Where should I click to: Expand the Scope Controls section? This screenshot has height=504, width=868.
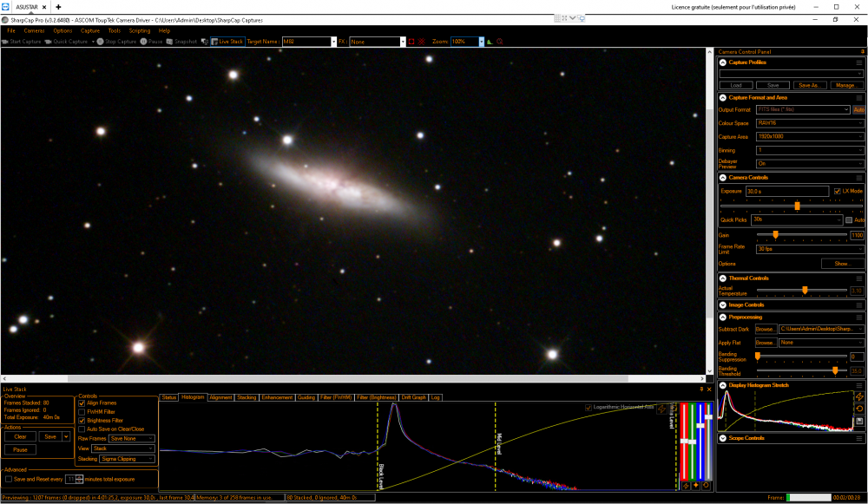pyautogui.click(x=723, y=438)
